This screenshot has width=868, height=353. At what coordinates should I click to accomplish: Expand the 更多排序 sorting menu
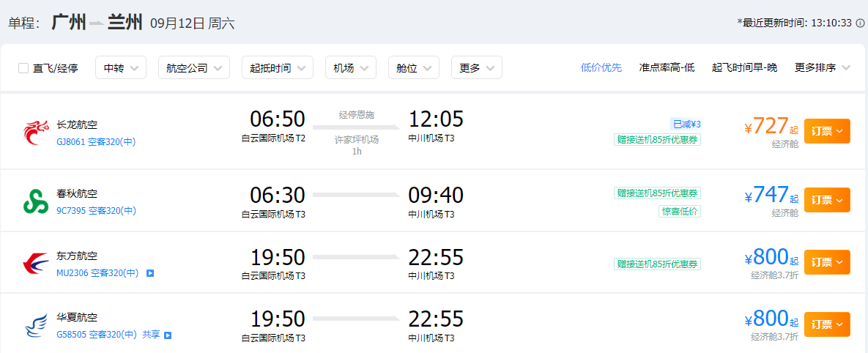[x=822, y=67]
